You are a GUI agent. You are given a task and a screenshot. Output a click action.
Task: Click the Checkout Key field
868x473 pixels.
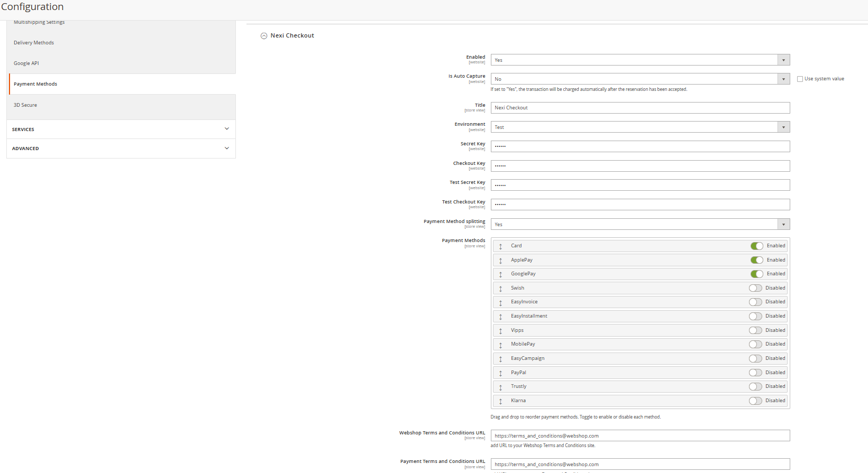pos(640,166)
